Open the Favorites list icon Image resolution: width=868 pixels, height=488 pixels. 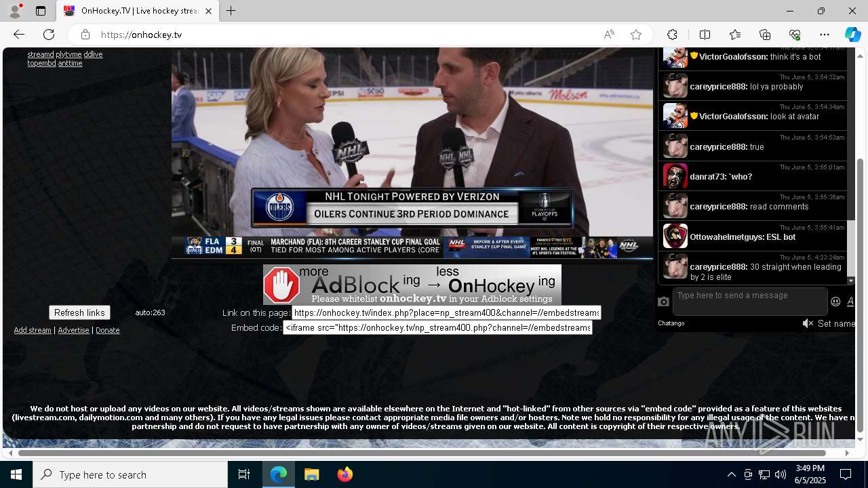[x=735, y=35]
